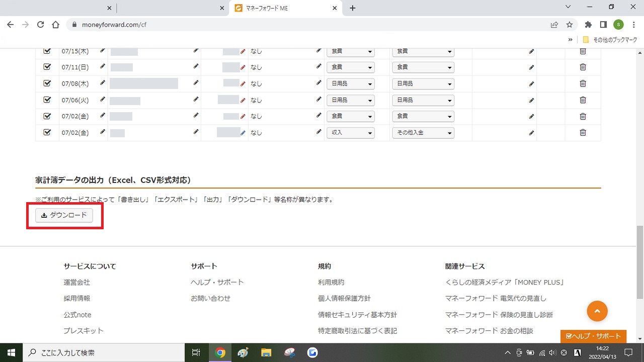The height and width of the screenshot is (362, 644).
Task: Open Chrome home page icon
Action: coord(56,24)
